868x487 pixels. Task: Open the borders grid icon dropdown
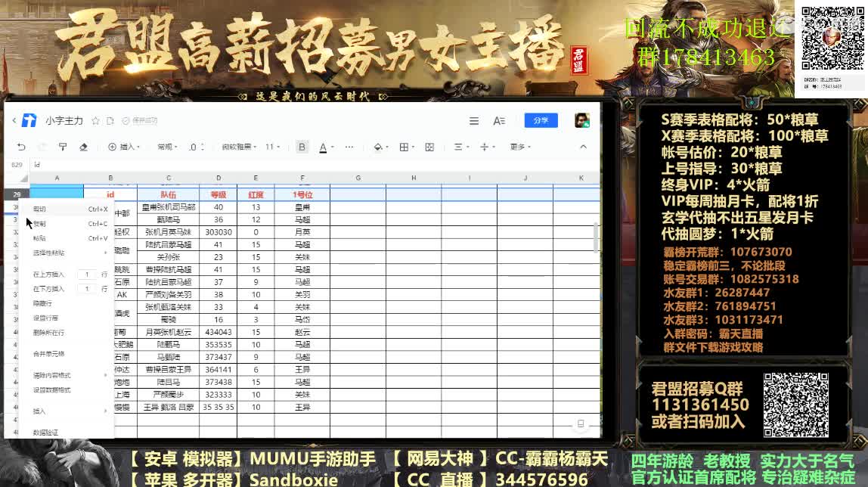click(406, 147)
